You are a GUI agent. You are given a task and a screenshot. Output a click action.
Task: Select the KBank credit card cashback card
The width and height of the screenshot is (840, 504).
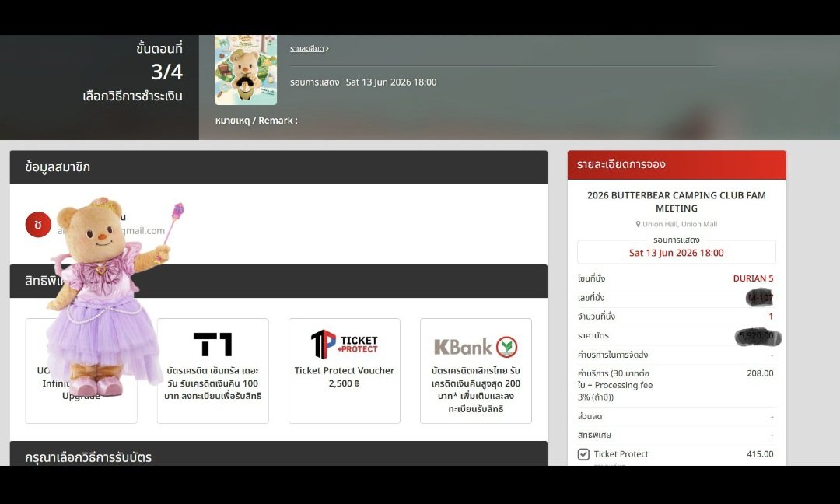pyautogui.click(x=476, y=371)
